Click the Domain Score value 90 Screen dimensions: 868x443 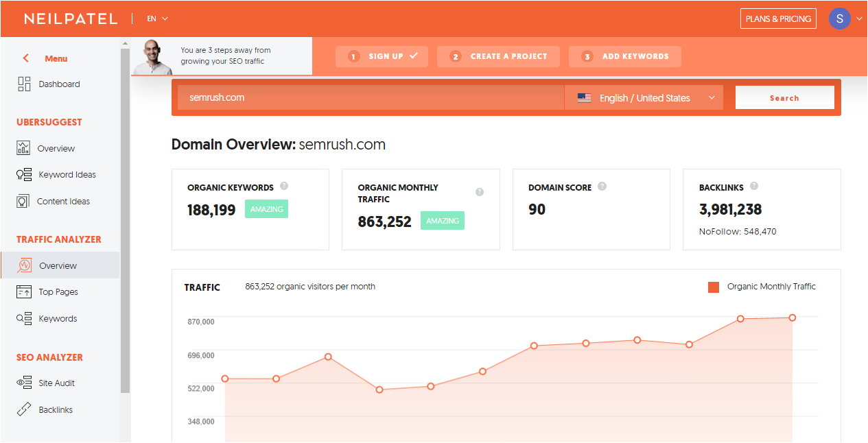tap(537, 210)
